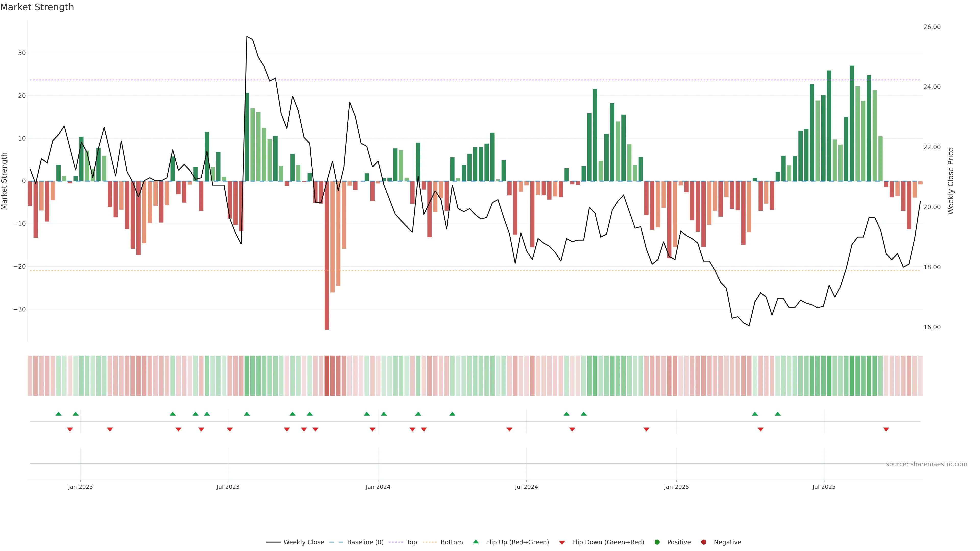
Task: Click the Market Strength chart title
Action: (37, 7)
